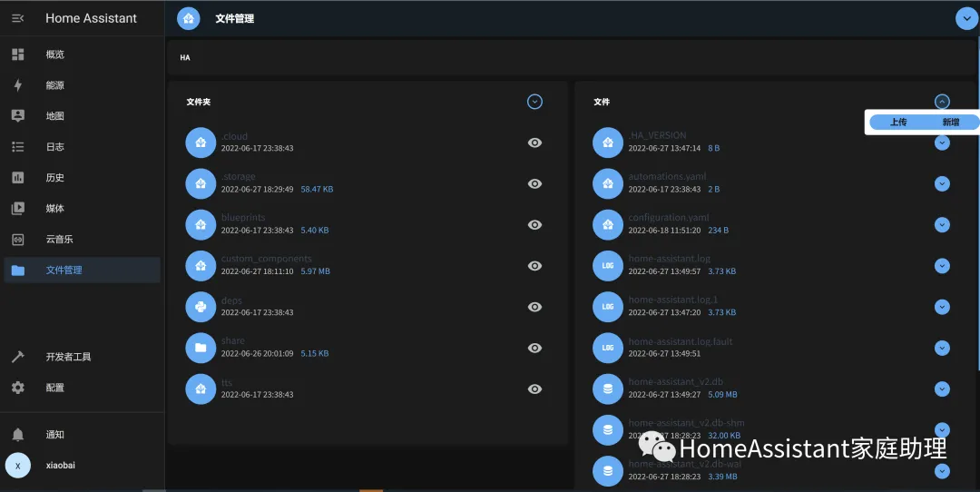Select 新增 new from popup menu
The width and height of the screenshot is (980, 492).
(951, 122)
